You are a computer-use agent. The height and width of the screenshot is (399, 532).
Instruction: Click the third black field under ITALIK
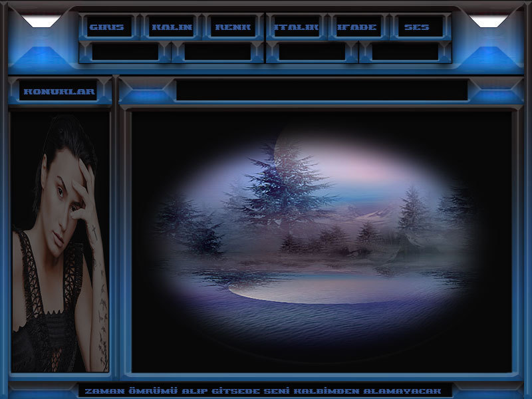312,52
